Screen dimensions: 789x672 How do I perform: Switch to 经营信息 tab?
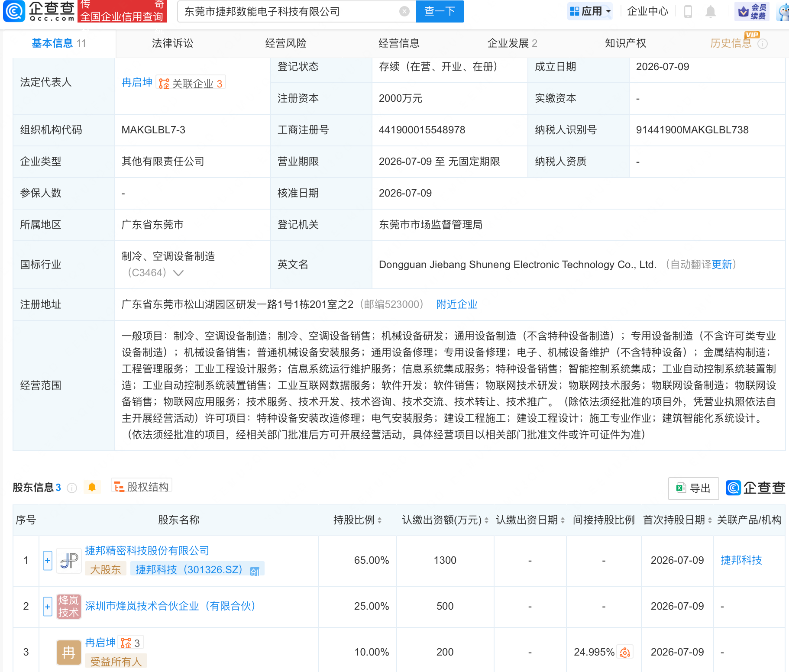tap(399, 43)
